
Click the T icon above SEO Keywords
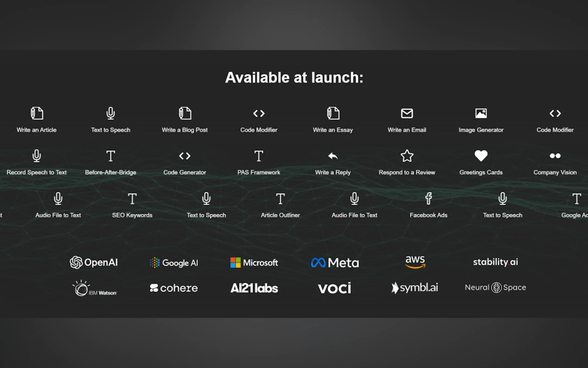[132, 199]
